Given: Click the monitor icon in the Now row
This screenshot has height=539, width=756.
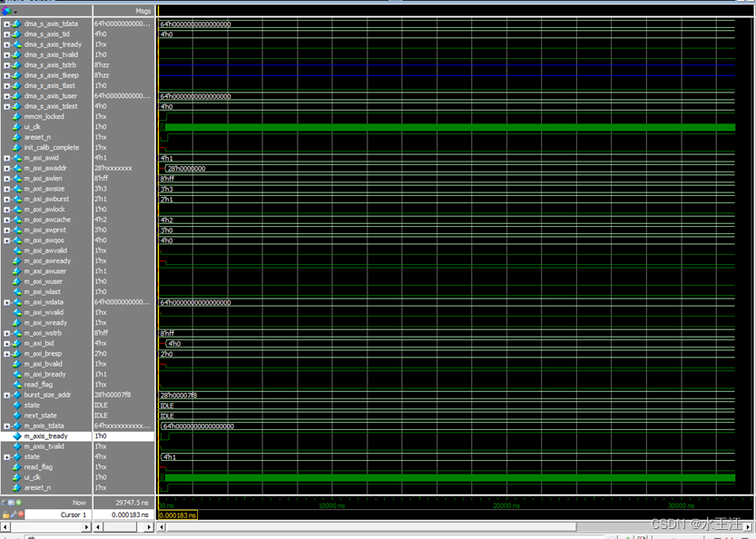Looking at the screenshot, I should 11,503.
